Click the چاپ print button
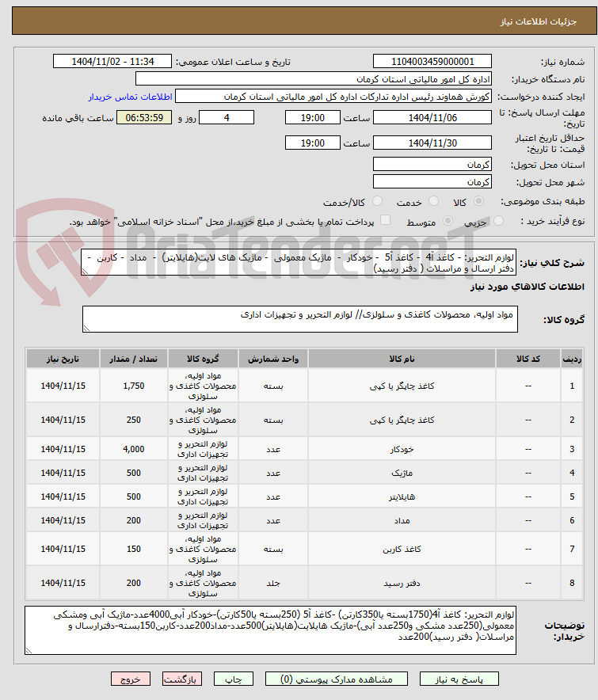Image resolution: width=598 pixels, height=700 pixels. point(234,679)
